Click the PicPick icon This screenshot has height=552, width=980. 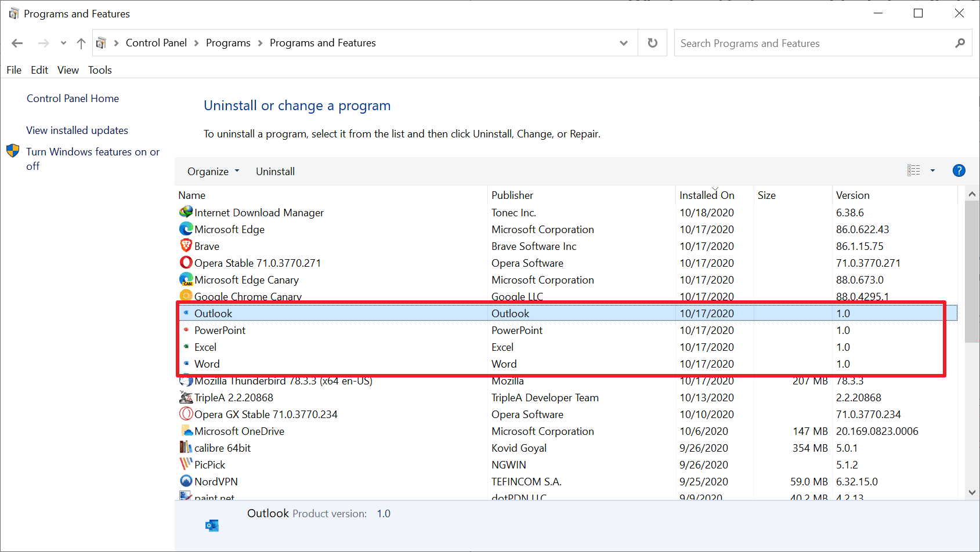pyautogui.click(x=186, y=464)
